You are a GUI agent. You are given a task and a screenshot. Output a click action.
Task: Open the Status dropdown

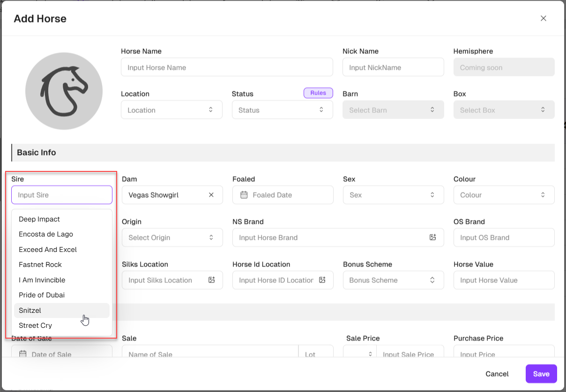(x=282, y=110)
